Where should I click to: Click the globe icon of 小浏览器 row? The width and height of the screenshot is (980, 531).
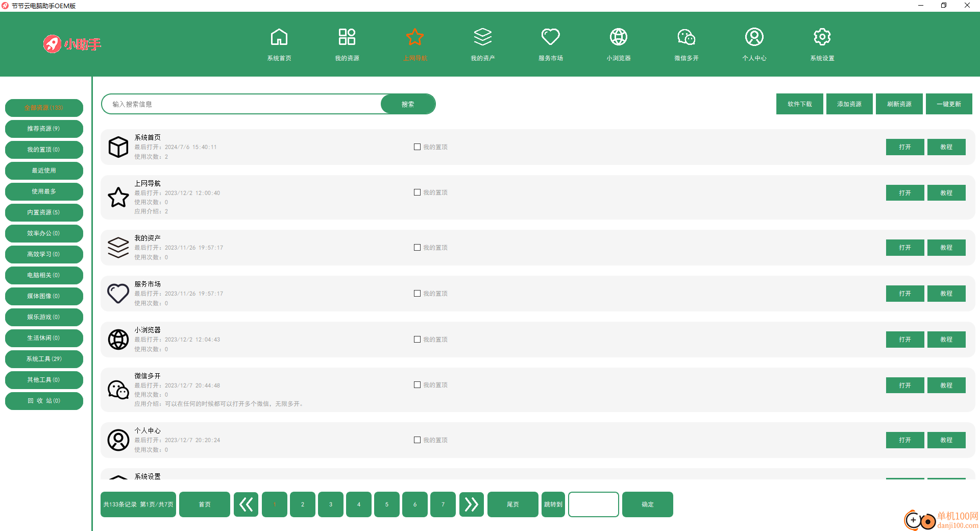point(118,340)
